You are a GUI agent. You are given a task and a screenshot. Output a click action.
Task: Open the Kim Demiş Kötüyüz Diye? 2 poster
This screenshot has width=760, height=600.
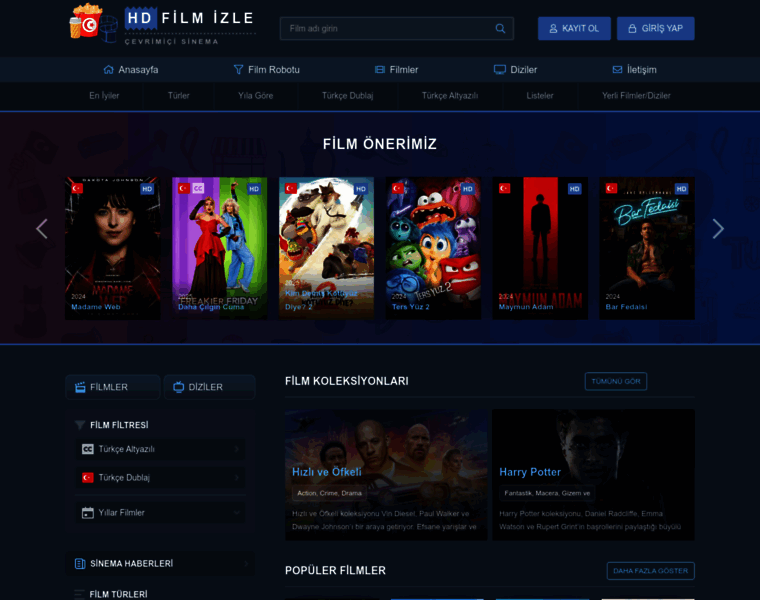326,248
